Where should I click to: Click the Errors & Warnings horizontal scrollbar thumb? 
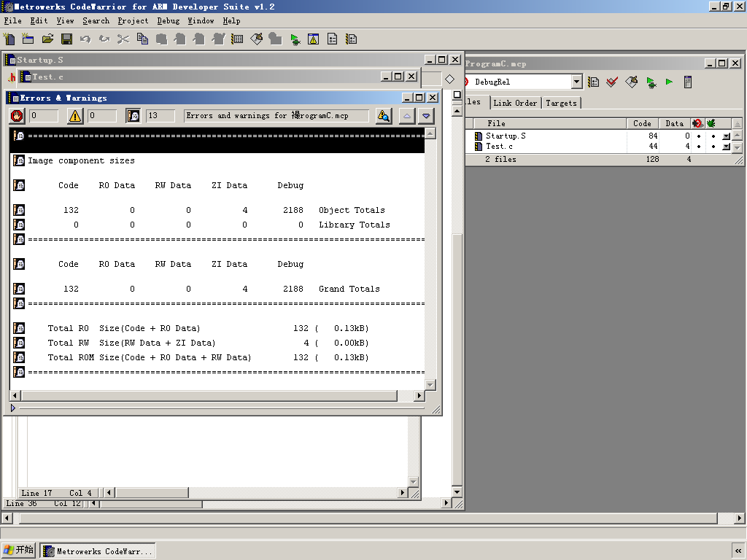[209, 396]
